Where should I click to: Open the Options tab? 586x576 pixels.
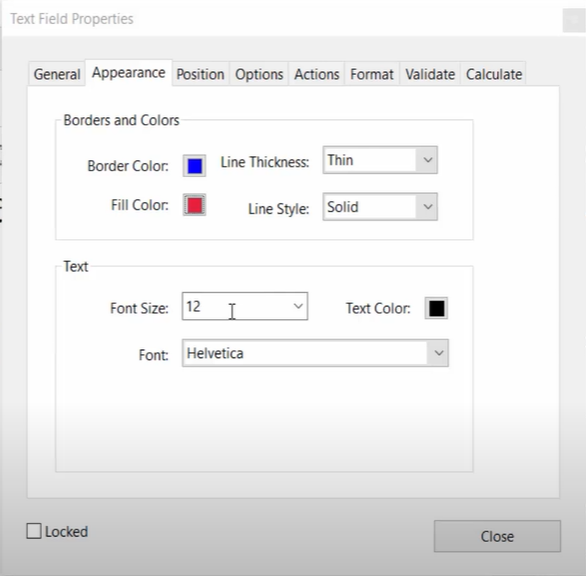click(259, 74)
